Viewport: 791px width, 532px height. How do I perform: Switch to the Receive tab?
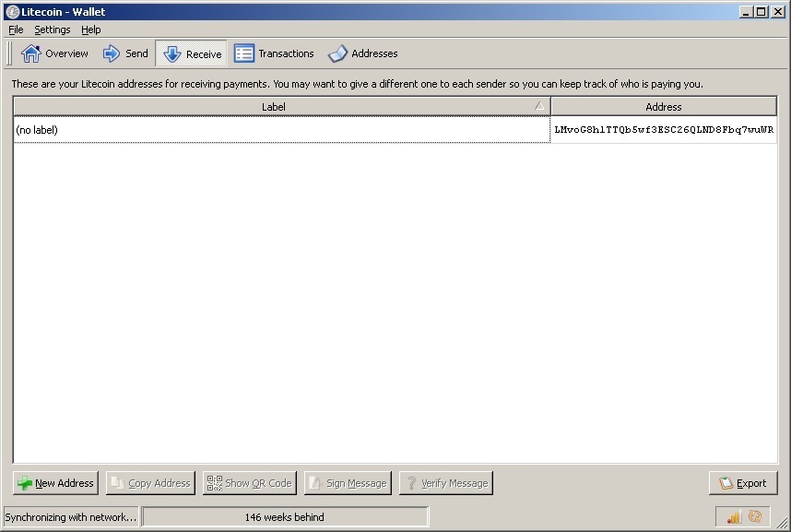(191, 53)
